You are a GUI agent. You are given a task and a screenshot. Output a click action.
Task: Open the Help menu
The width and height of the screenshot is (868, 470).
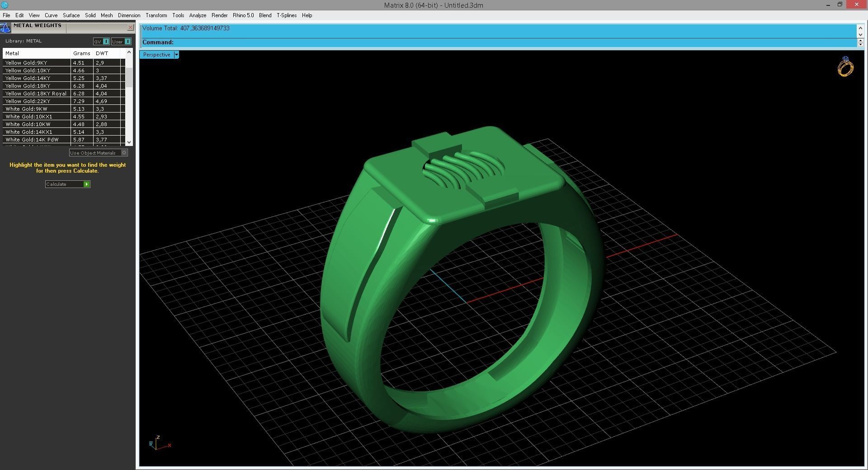(x=307, y=15)
